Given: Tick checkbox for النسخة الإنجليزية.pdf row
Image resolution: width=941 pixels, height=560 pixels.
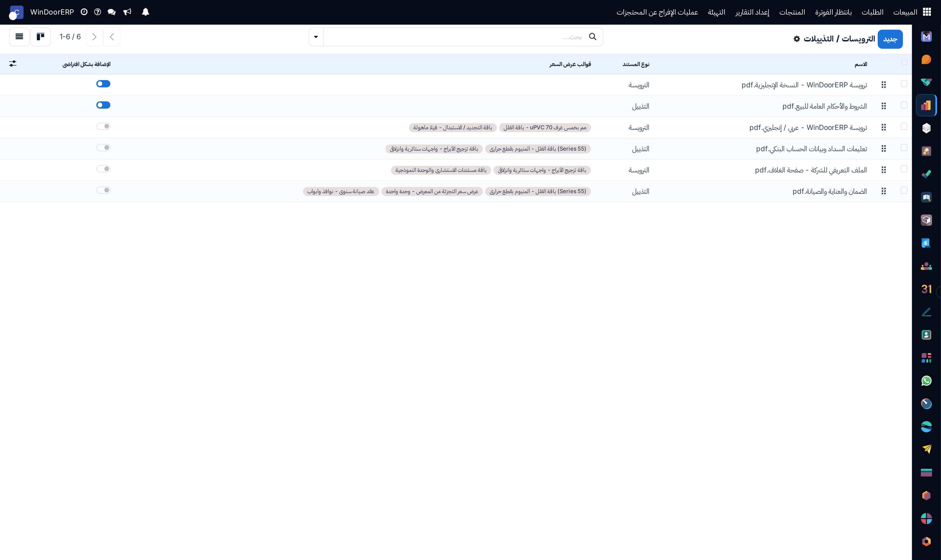Looking at the screenshot, I should click(904, 84).
